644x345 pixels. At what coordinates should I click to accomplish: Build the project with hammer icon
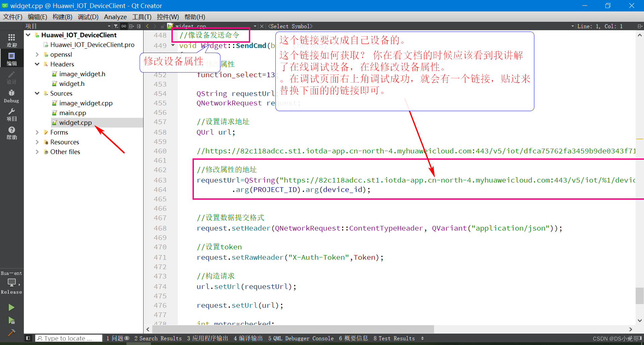(11, 333)
